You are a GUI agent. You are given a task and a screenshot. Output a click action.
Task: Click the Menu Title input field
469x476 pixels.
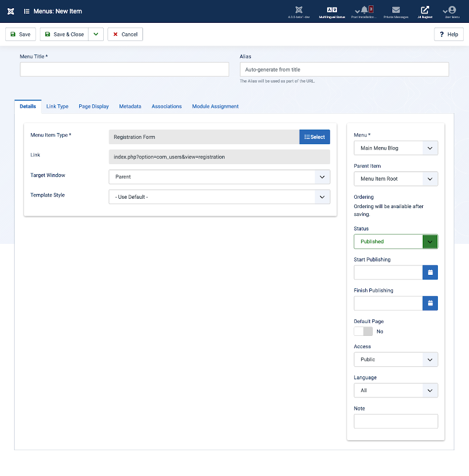tap(124, 70)
